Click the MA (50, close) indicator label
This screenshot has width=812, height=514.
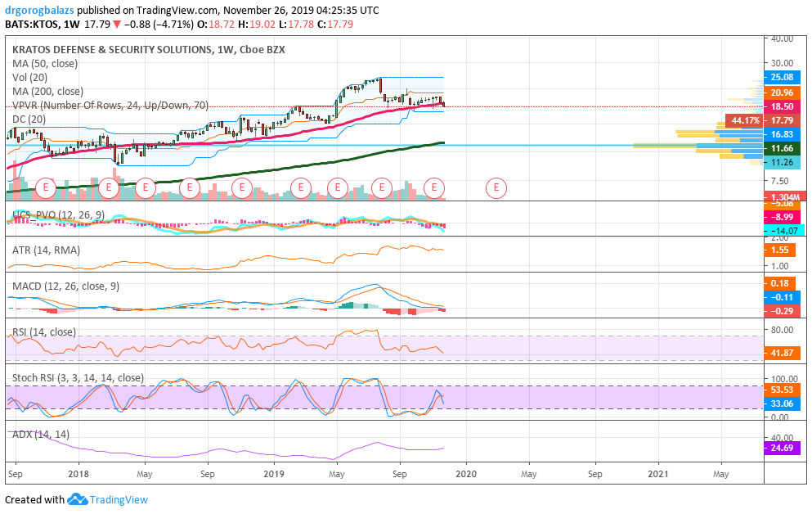click(45, 64)
